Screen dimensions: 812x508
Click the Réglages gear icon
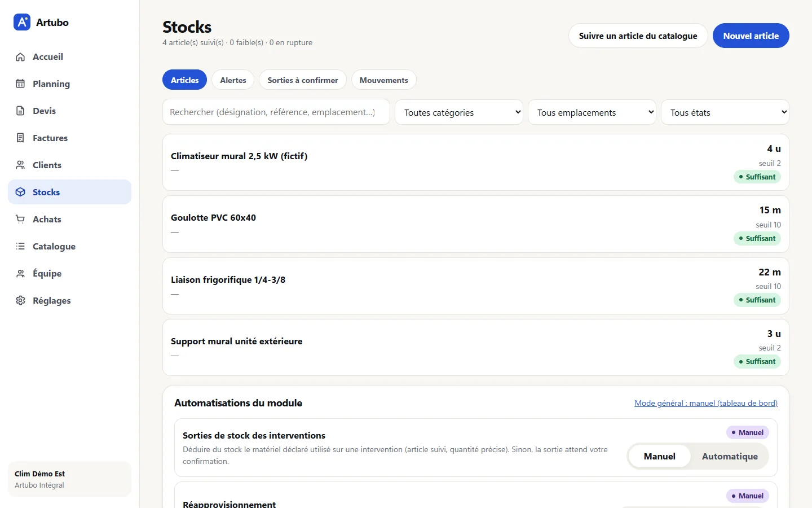pos(20,300)
